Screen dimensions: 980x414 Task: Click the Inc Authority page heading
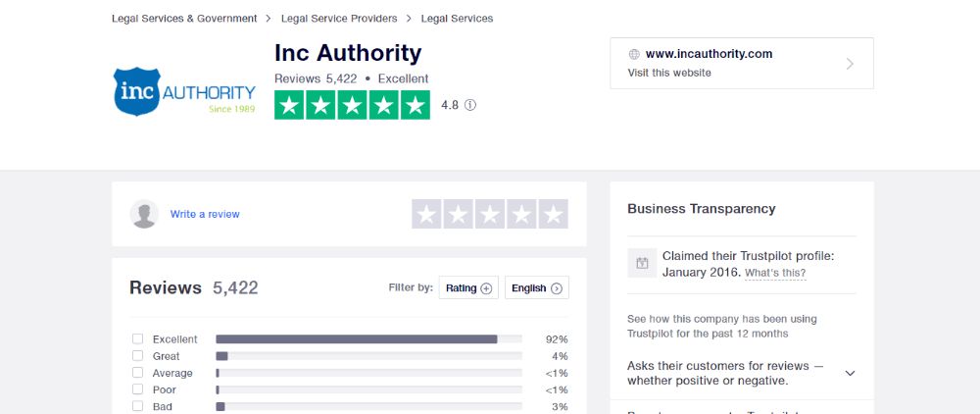pos(348,53)
